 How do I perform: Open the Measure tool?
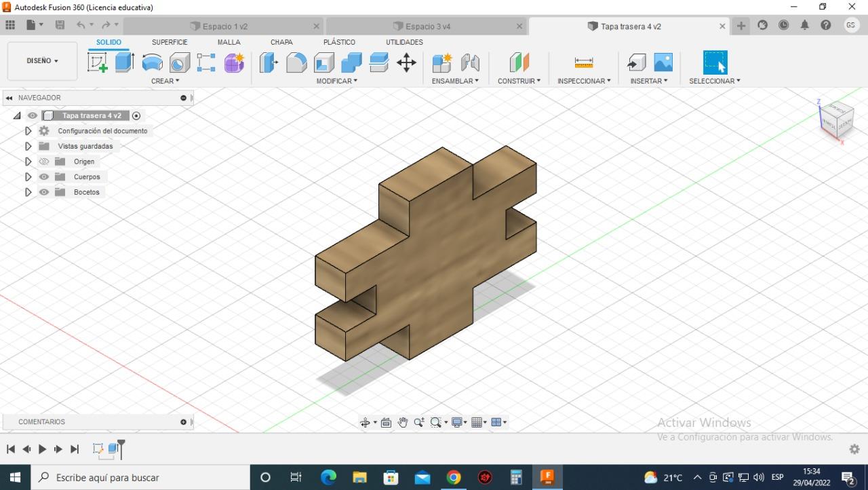coord(584,62)
